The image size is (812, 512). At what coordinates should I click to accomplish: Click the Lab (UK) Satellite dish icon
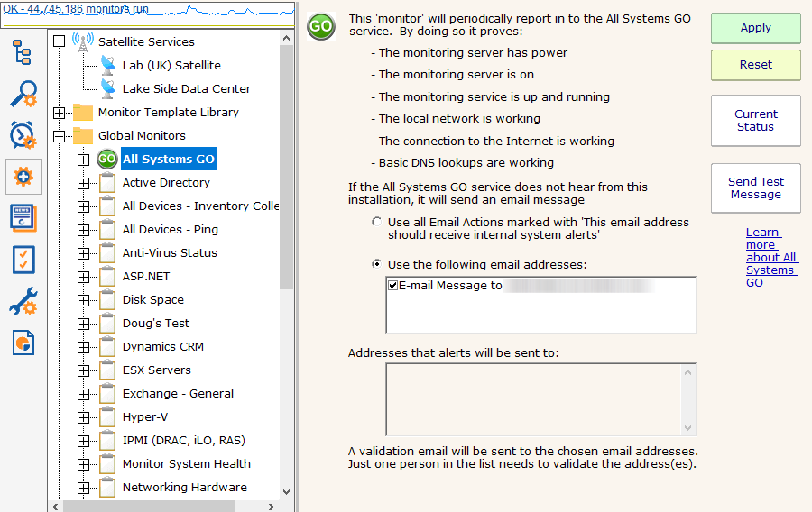tap(108, 65)
